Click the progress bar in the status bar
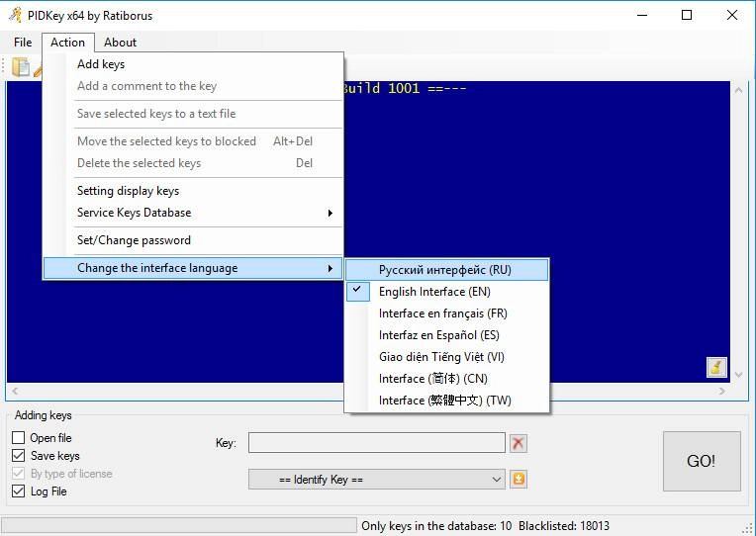The image size is (756, 536). (178, 525)
